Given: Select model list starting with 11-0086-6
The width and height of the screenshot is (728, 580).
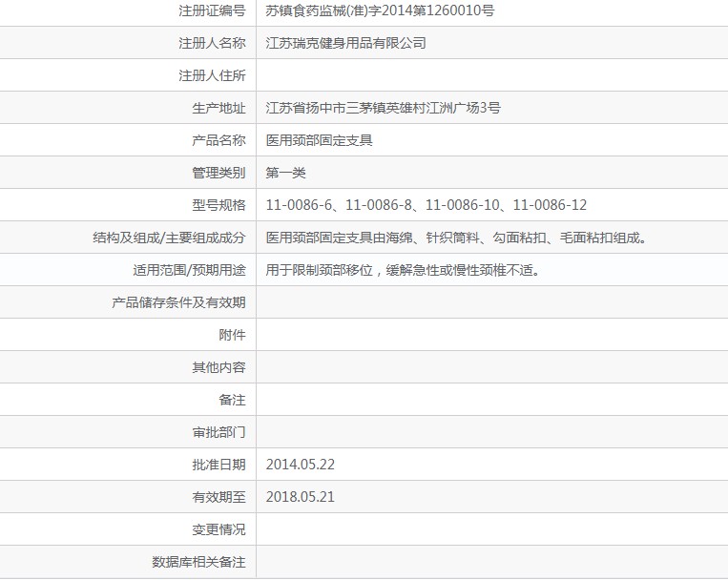Looking at the screenshot, I should click(x=426, y=205).
